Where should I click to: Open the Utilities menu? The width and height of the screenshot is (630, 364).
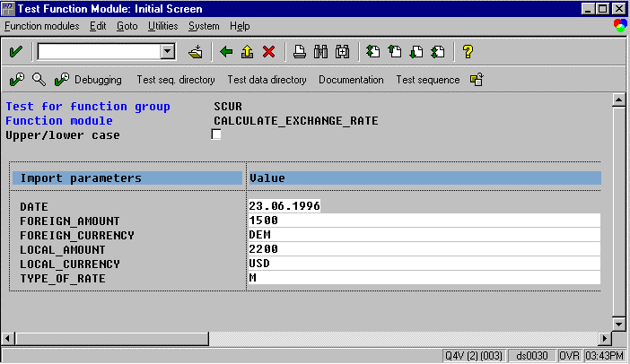(162, 26)
